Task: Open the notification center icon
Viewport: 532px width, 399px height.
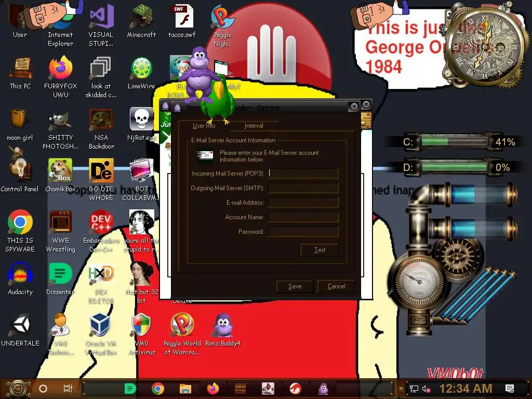Action: 510,389
